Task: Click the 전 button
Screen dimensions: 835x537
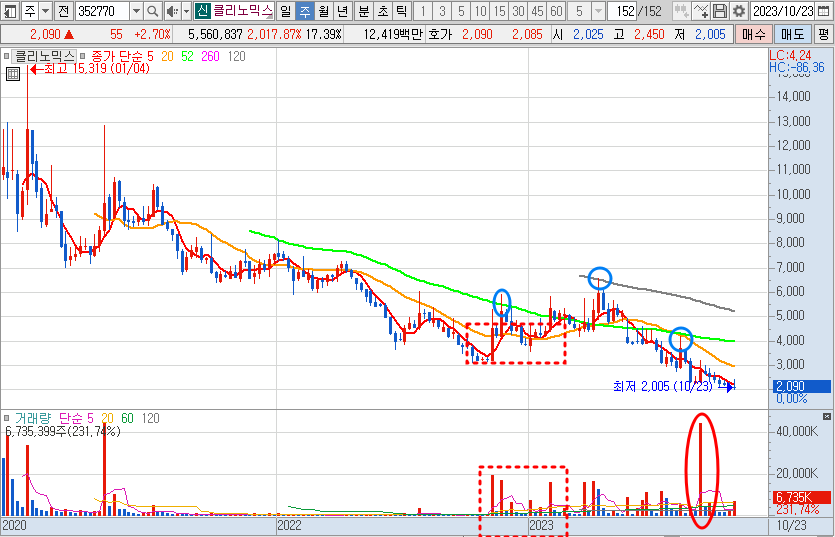Action: [x=63, y=11]
